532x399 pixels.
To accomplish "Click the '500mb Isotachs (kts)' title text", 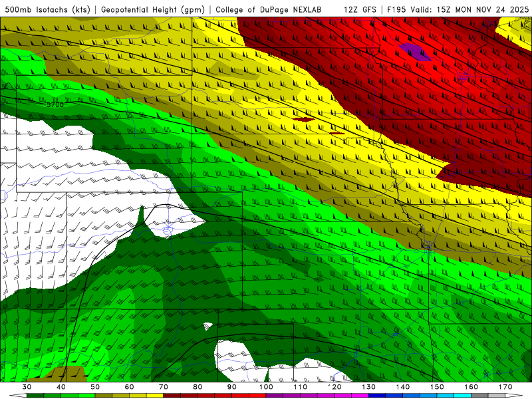I will (47, 10).
